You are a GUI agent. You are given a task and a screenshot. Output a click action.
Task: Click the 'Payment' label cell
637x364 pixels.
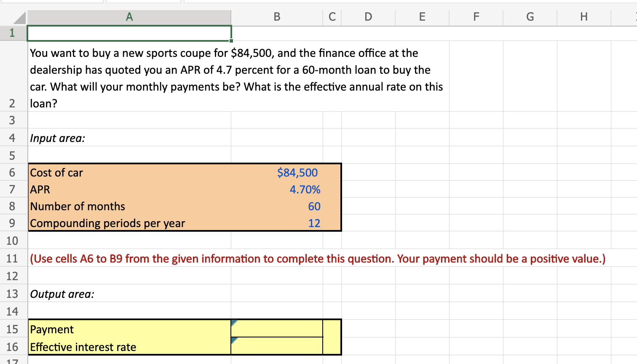point(129,329)
